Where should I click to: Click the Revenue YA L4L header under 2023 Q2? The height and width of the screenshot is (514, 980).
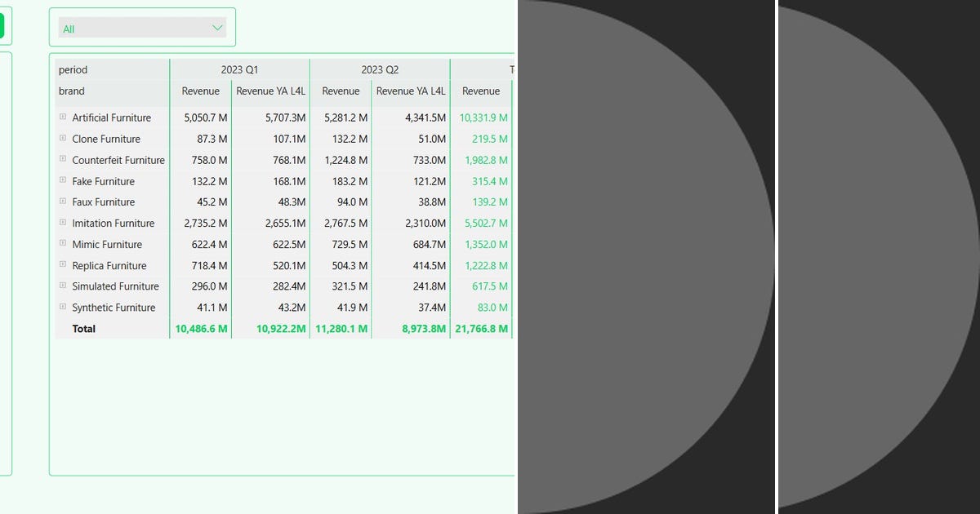coord(411,91)
